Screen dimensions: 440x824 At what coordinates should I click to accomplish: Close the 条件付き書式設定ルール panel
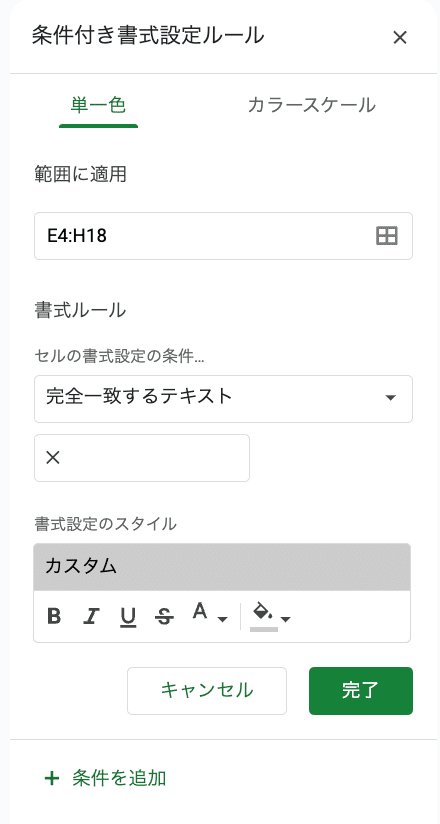point(400,37)
